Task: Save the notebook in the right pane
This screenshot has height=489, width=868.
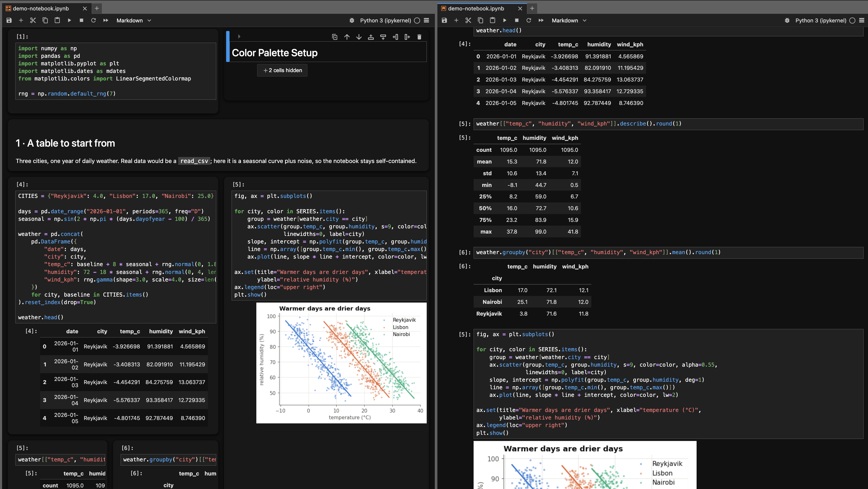Action: [x=444, y=20]
